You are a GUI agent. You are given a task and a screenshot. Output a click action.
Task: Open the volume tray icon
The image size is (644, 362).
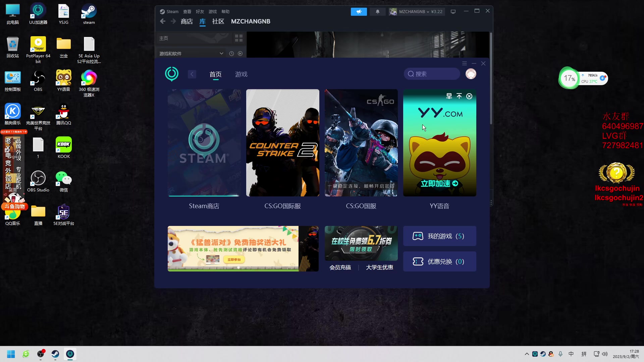coord(605,354)
